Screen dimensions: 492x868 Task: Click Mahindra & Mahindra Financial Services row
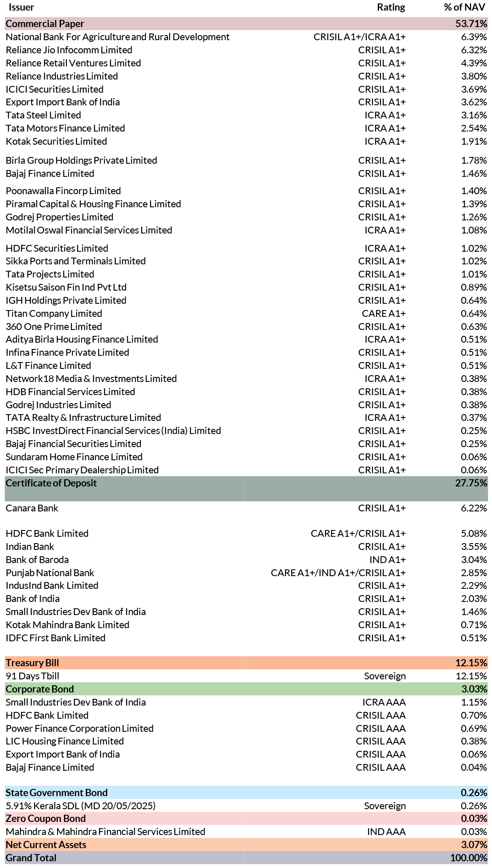coord(246,832)
